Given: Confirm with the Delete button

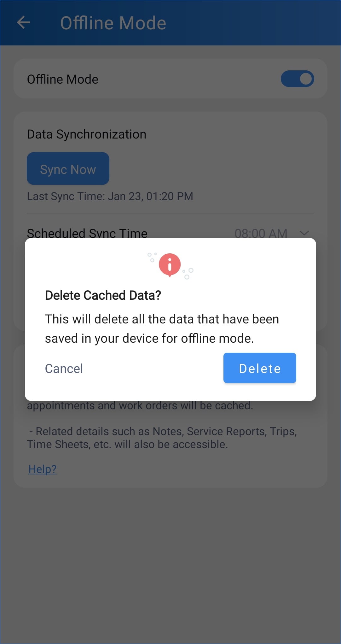Looking at the screenshot, I should point(260,368).
